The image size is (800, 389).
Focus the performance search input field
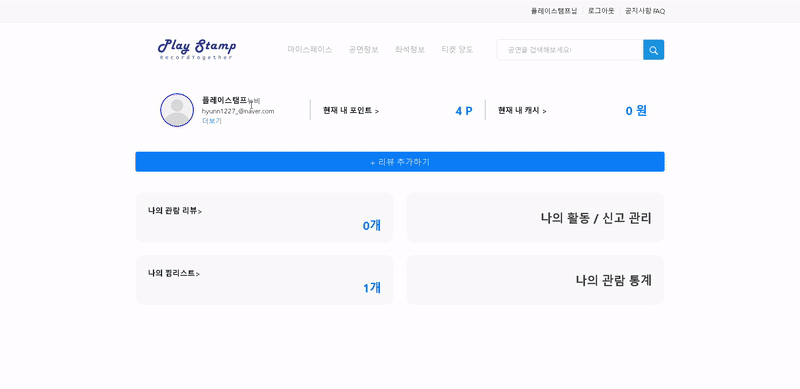[570, 50]
